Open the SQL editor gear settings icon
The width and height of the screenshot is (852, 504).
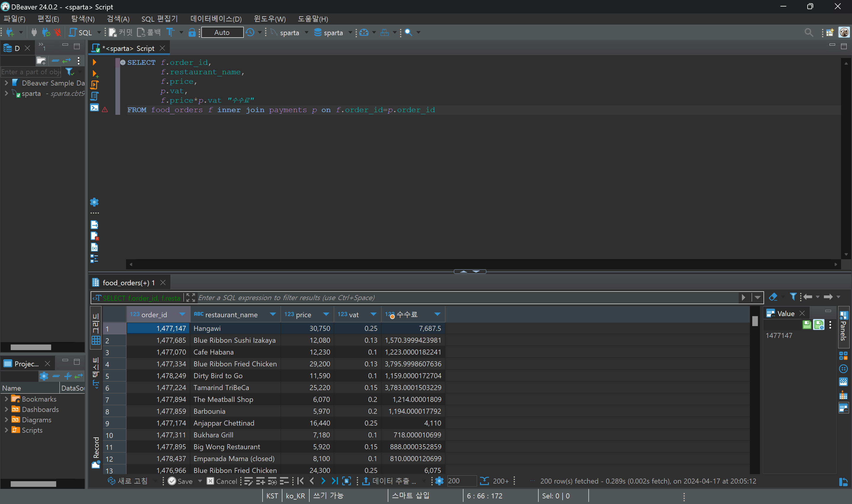(x=94, y=202)
